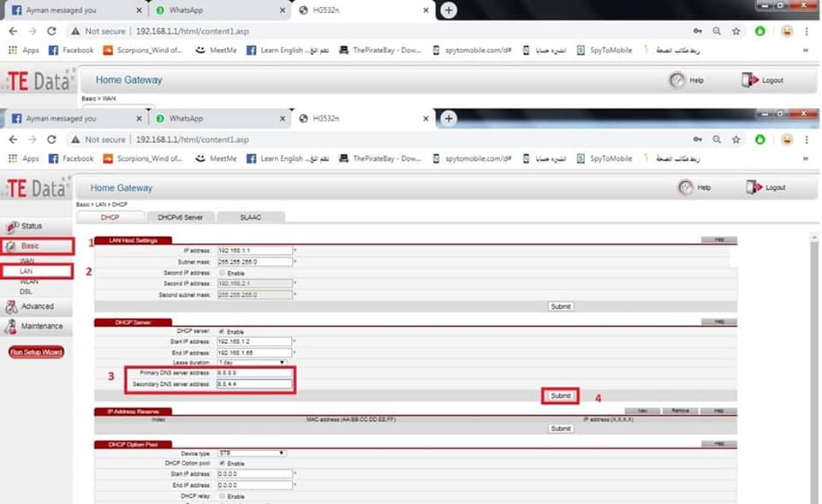The width and height of the screenshot is (822, 504).
Task: Open the Lease duration dropdown
Action: point(252,363)
